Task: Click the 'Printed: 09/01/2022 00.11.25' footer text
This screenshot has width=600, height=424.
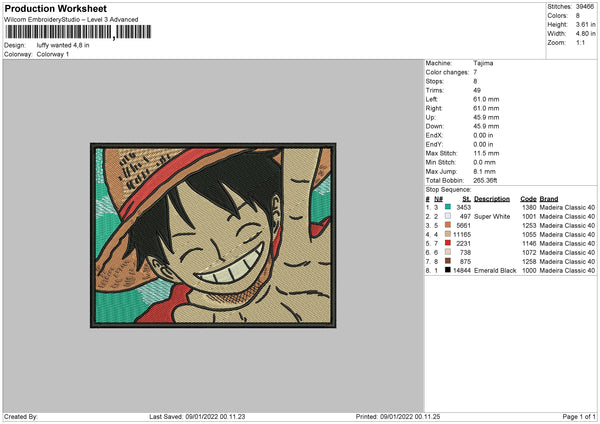Action: point(398,416)
